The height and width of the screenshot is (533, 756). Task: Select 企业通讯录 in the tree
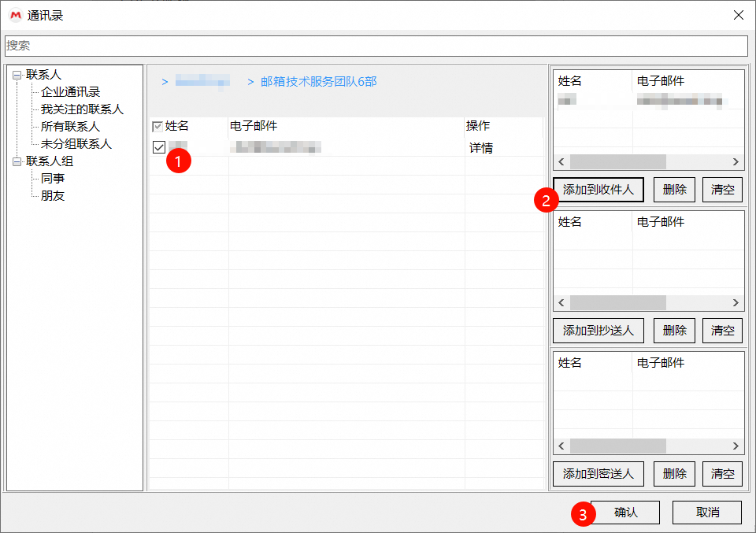pos(70,92)
